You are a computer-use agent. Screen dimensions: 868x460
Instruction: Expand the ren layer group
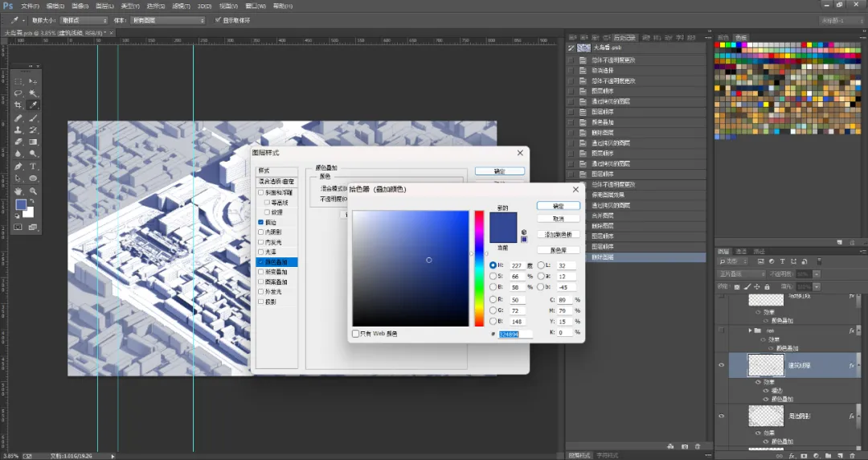click(x=750, y=331)
